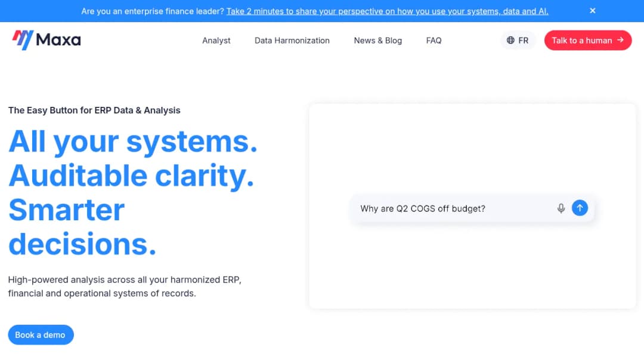Open the enterprise finance survey link
644x363 pixels.
click(x=388, y=11)
